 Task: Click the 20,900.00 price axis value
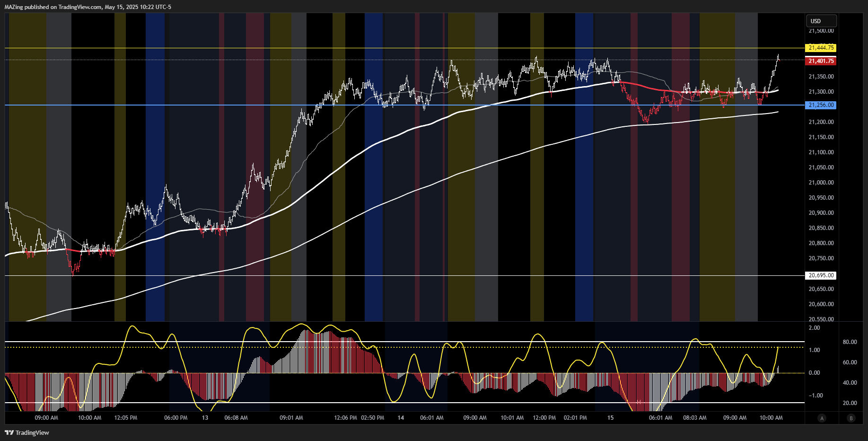coord(821,213)
